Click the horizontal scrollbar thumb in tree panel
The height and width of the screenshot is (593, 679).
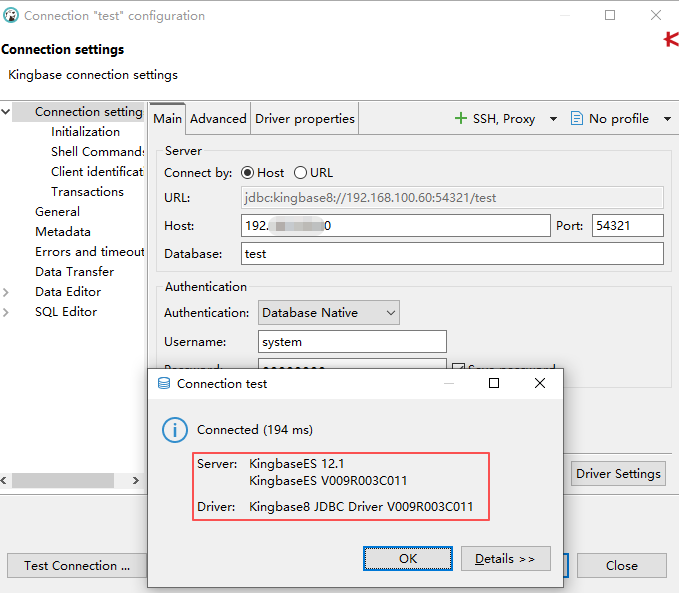click(x=63, y=480)
